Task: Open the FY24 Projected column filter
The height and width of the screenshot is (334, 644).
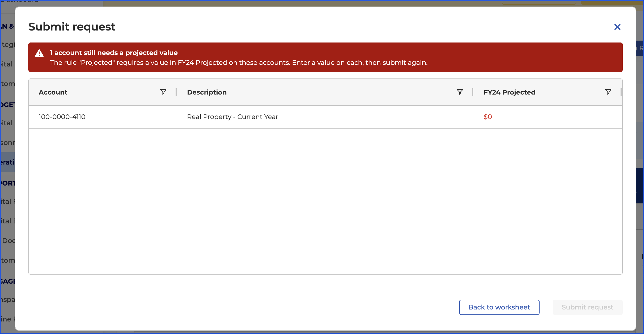Action: 608,92
